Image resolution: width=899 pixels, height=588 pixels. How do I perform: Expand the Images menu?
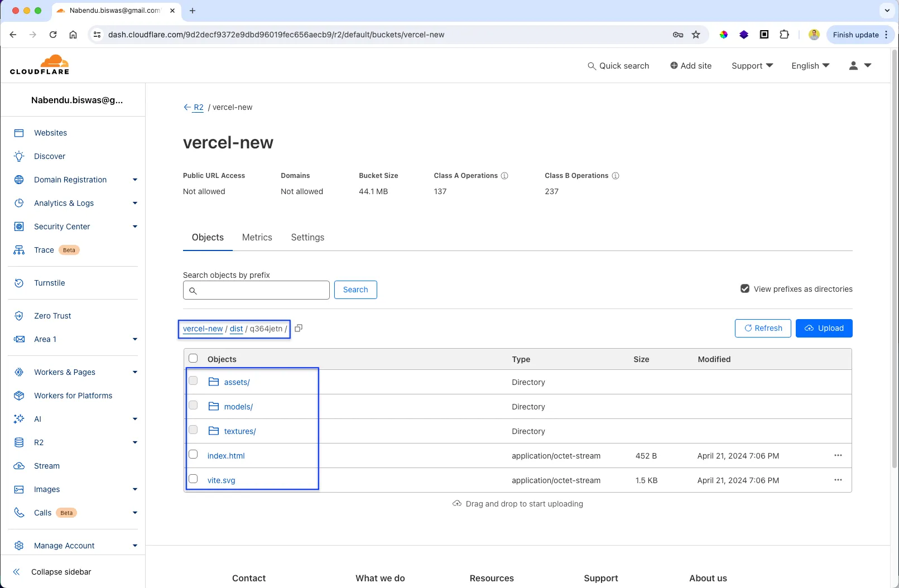coord(135,489)
